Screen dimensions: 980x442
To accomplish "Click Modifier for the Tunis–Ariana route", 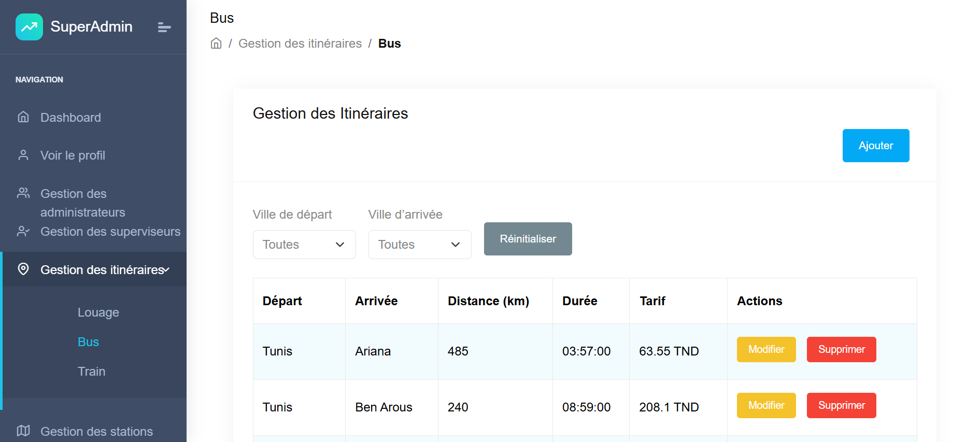I will pyautogui.click(x=766, y=350).
